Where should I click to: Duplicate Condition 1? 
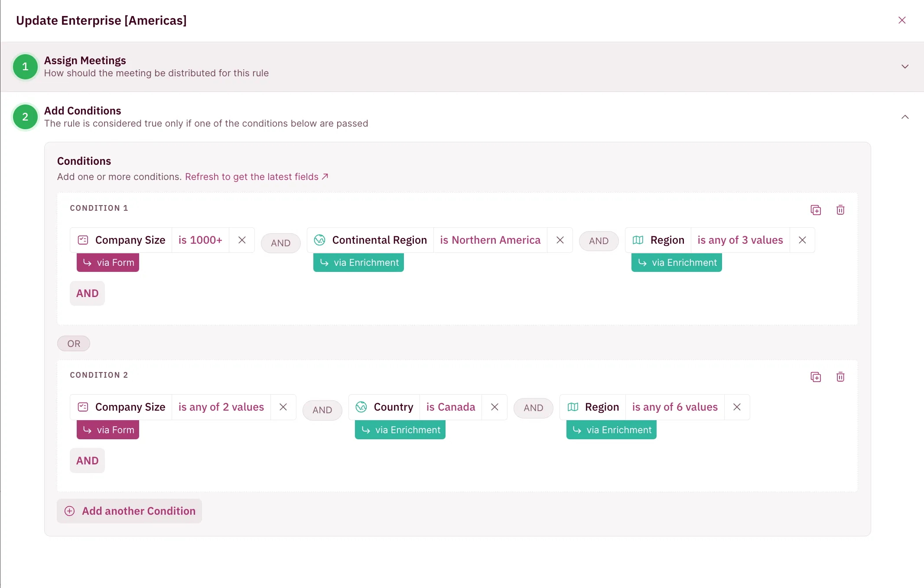816,210
